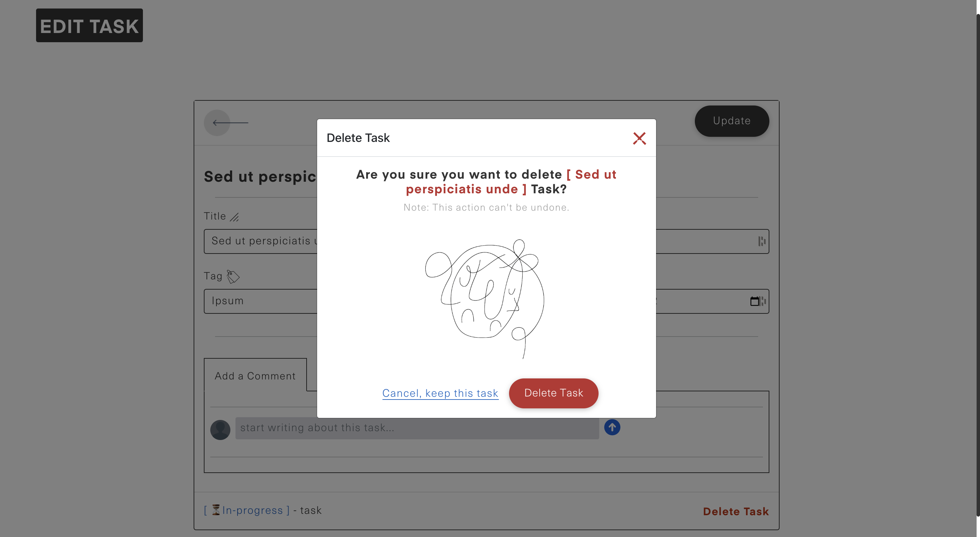This screenshot has width=980, height=537.
Task: Close the Delete Task dialog with the red X
Action: [639, 138]
